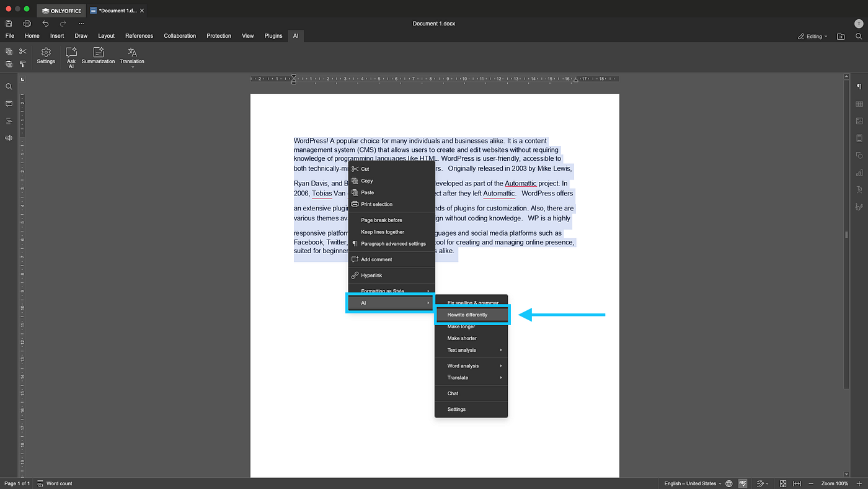868x489 pixels.
Task: Open the quick access more options ellipsis
Action: 81,24
